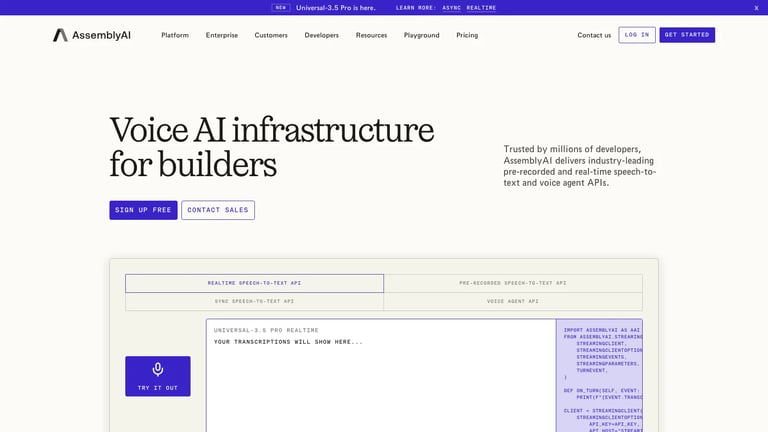This screenshot has height=432, width=768.
Task: Open the Resources menu
Action: [371, 35]
